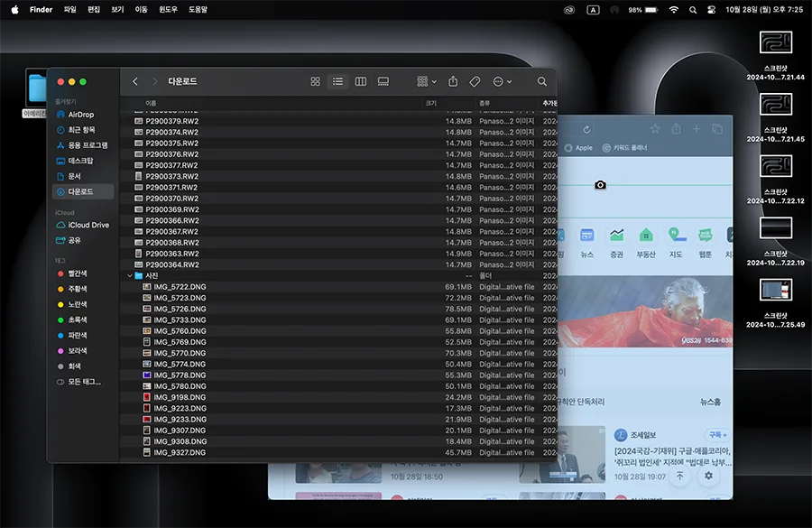Select file IMG_5722.DNG
Viewport: 812px width, 528px height.
point(339,286)
